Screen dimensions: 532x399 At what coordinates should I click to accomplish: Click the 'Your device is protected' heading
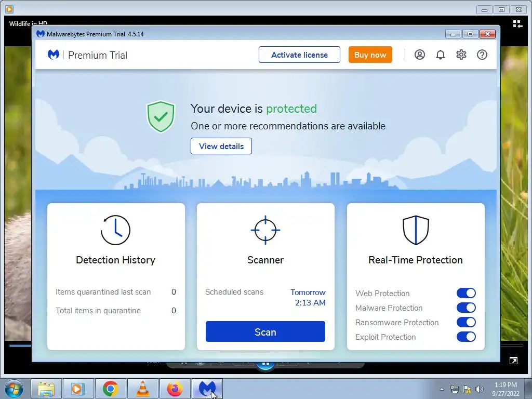(254, 109)
